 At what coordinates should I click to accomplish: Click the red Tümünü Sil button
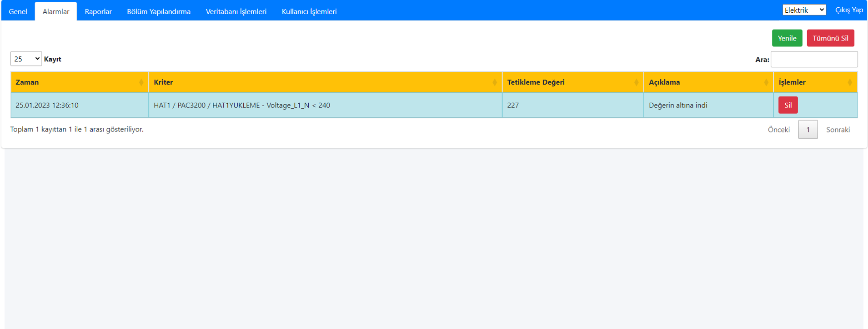coord(830,38)
